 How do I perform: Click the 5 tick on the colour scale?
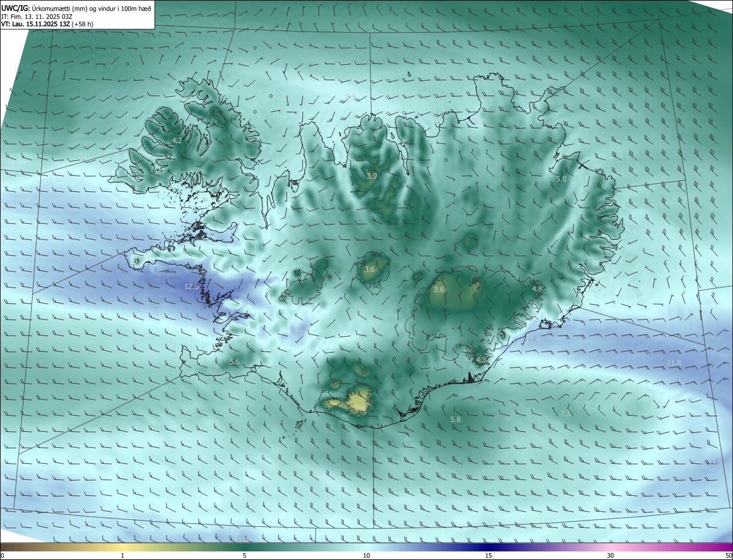245,556
